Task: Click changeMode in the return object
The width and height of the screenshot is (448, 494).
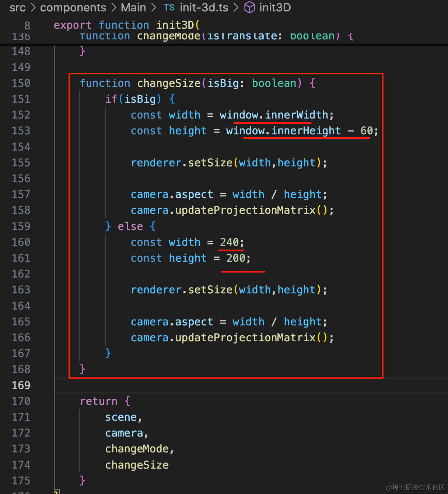Action: click(x=137, y=449)
